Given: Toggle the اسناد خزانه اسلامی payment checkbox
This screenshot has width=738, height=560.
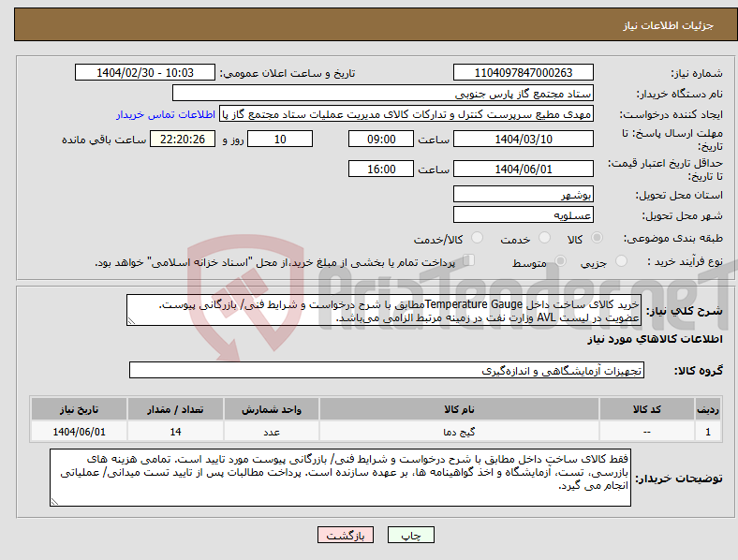Looking at the screenshot, I should click(x=469, y=260).
